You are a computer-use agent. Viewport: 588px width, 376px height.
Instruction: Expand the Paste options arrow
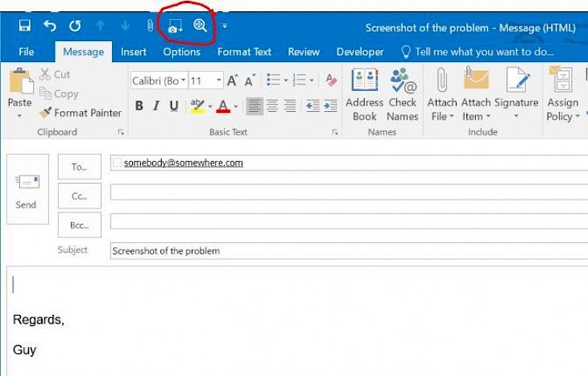click(x=19, y=116)
